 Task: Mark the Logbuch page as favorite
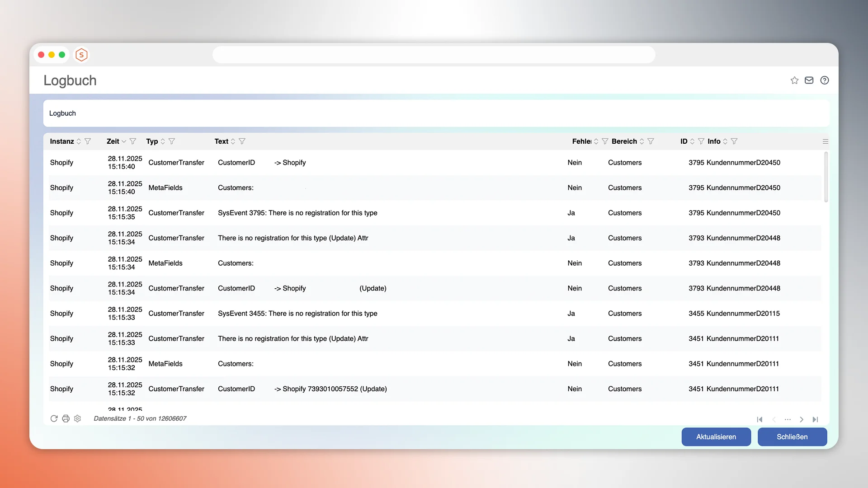pos(794,80)
